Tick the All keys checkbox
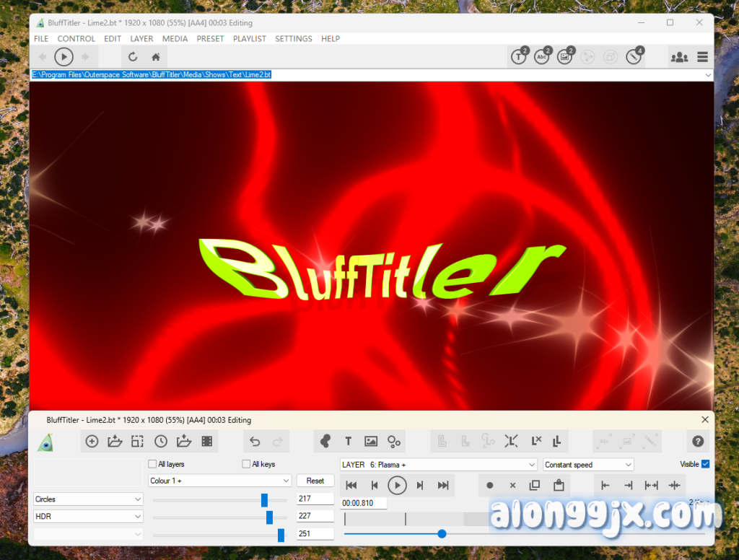 coord(247,464)
